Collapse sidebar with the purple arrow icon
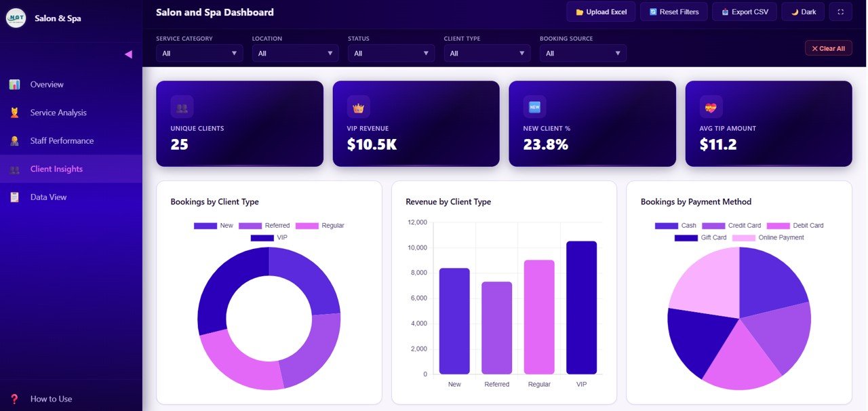The image size is (868, 411). click(x=128, y=54)
